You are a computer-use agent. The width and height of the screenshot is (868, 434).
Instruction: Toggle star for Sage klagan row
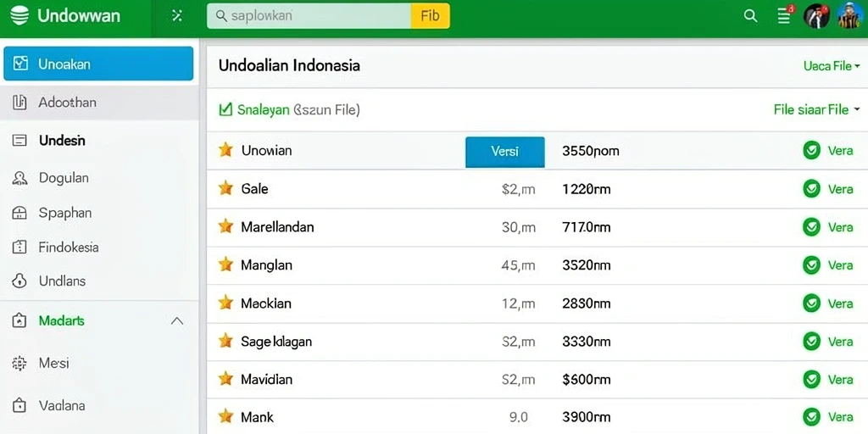(225, 341)
